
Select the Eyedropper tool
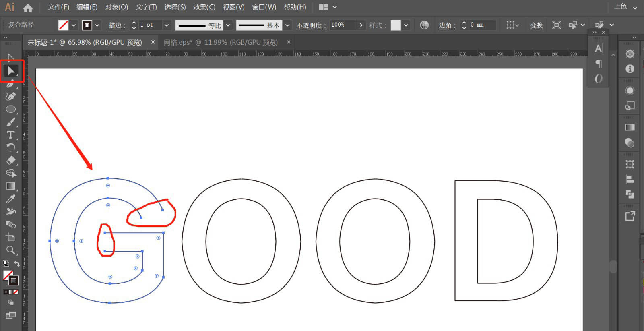click(x=11, y=199)
